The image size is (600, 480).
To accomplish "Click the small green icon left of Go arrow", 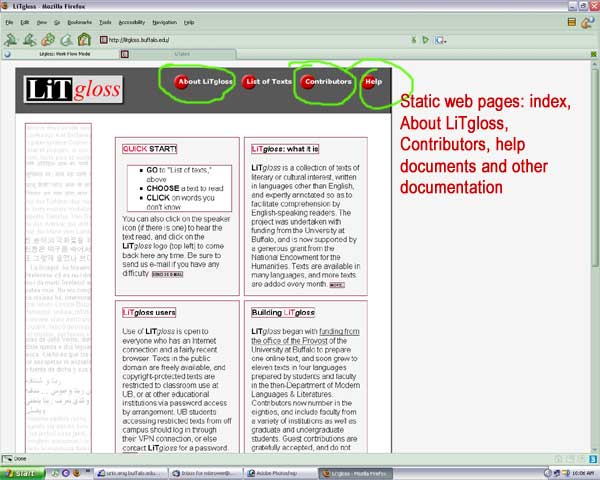I will 414,40.
